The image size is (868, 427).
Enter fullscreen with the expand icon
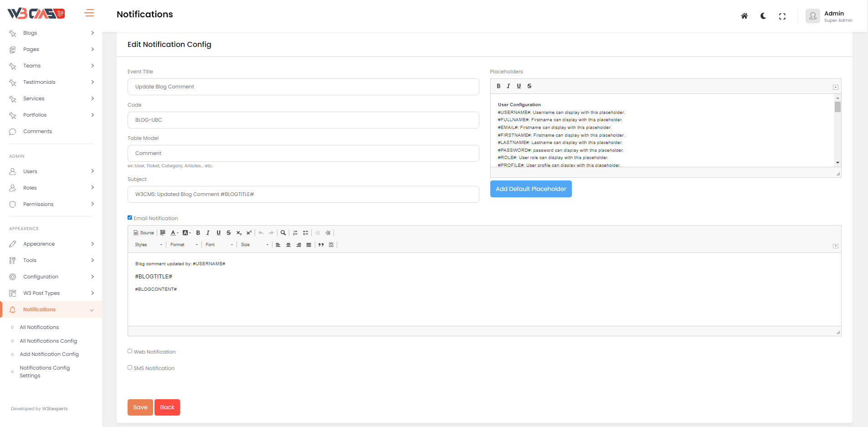point(782,16)
